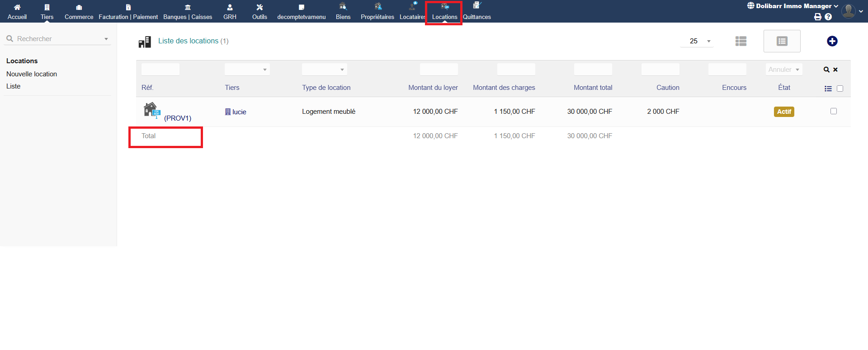
Task: Open the 25 per page dropdown
Action: pos(697,41)
